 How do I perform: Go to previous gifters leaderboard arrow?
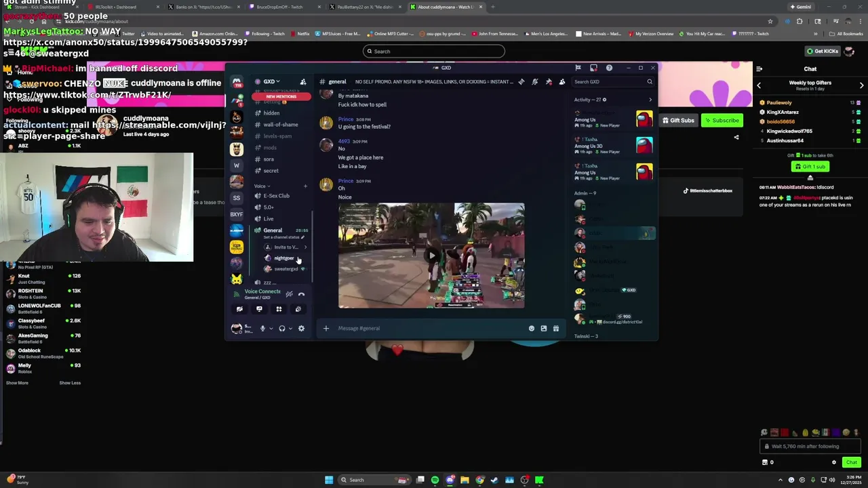point(759,85)
